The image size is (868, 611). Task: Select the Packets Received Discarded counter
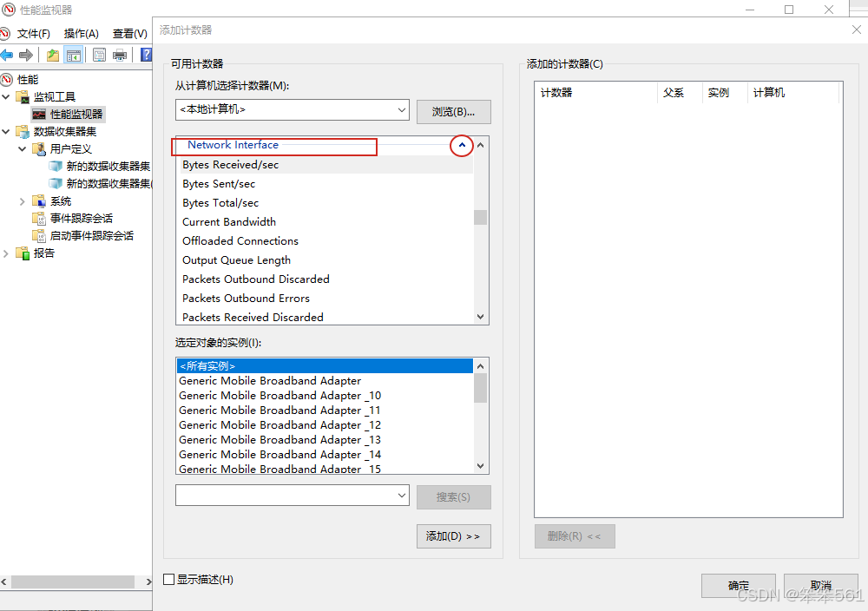tap(325, 317)
